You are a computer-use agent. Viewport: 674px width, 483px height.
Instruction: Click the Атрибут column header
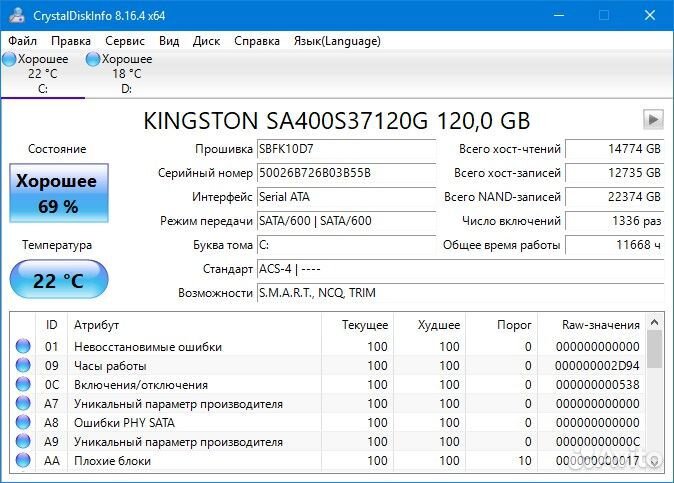click(x=194, y=325)
